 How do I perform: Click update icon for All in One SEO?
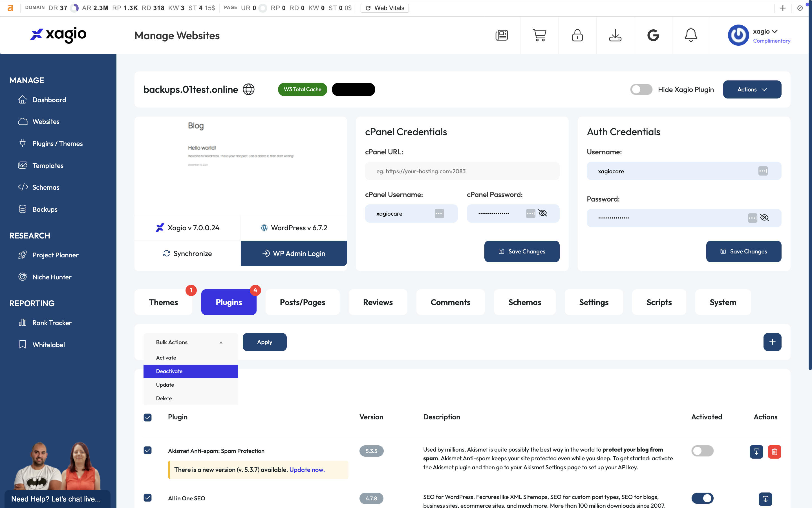tap(765, 499)
